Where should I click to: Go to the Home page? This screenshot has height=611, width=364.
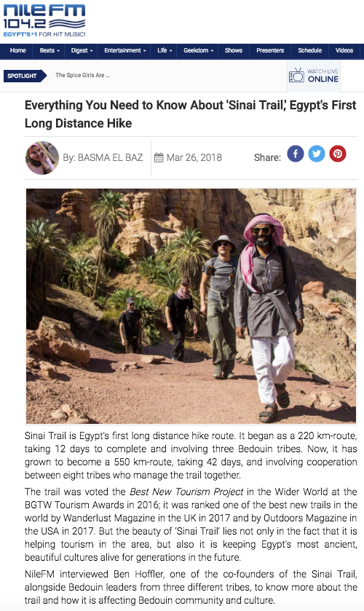18,51
